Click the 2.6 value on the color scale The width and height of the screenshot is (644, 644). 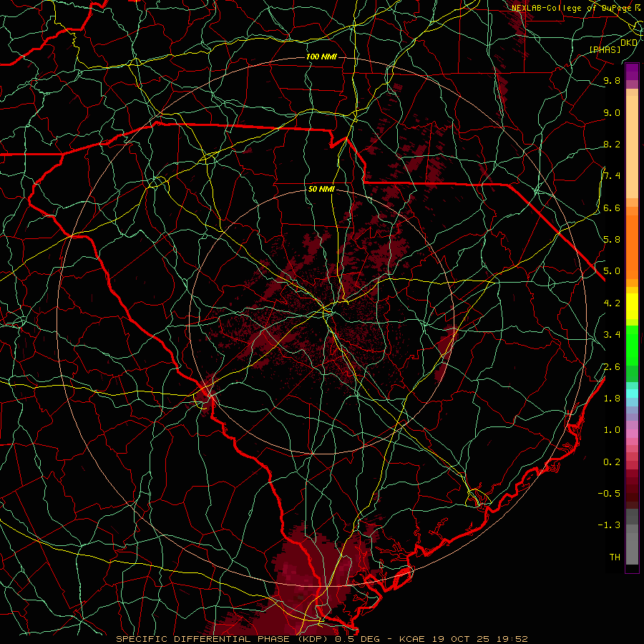coord(612,367)
